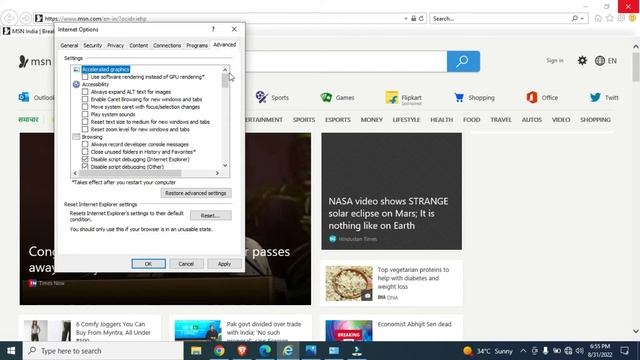Open browser Favorites star icon

(610, 18)
